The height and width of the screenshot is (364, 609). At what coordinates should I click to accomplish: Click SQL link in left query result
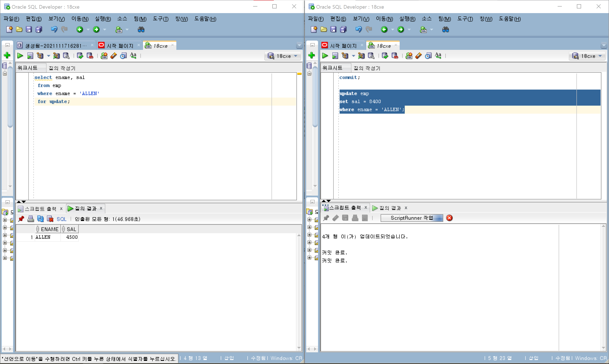coord(61,219)
